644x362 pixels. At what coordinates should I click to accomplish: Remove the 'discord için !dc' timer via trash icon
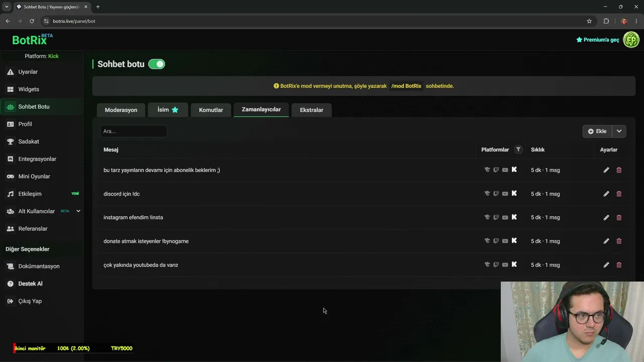click(x=619, y=194)
